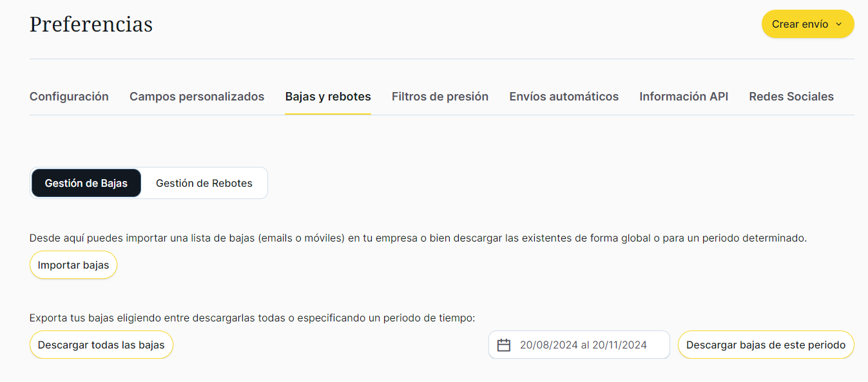
Task: Go to Campos personalizados tab
Action: point(197,97)
